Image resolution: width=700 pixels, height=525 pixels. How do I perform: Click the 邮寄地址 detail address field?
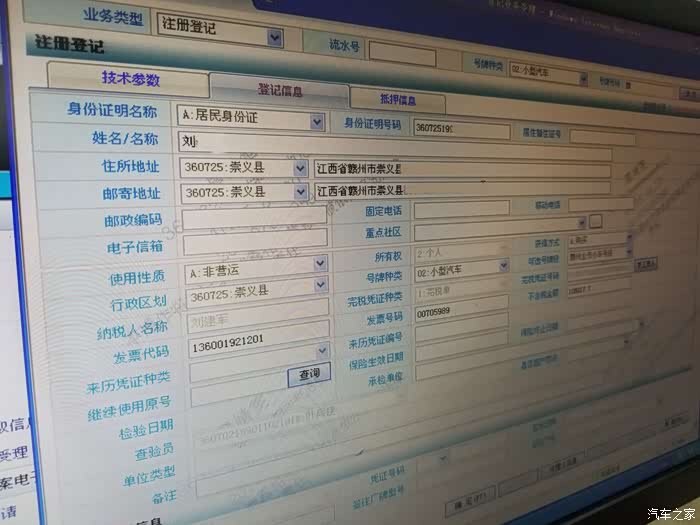462,191
